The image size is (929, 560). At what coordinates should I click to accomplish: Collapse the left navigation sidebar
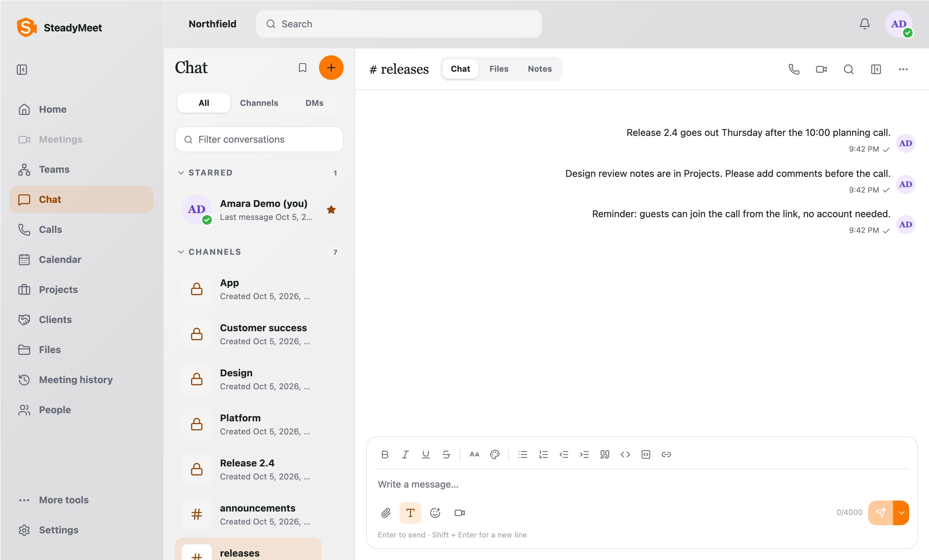click(x=22, y=70)
